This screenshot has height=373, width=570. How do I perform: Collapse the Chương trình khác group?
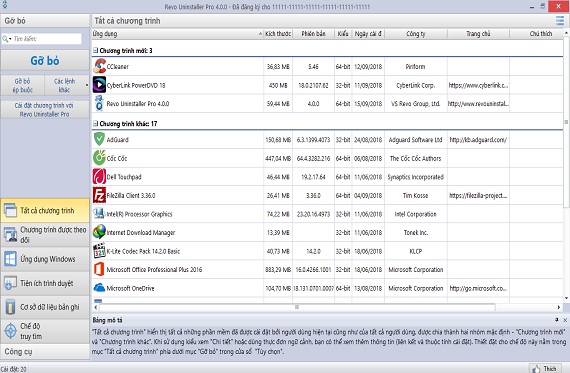point(96,124)
